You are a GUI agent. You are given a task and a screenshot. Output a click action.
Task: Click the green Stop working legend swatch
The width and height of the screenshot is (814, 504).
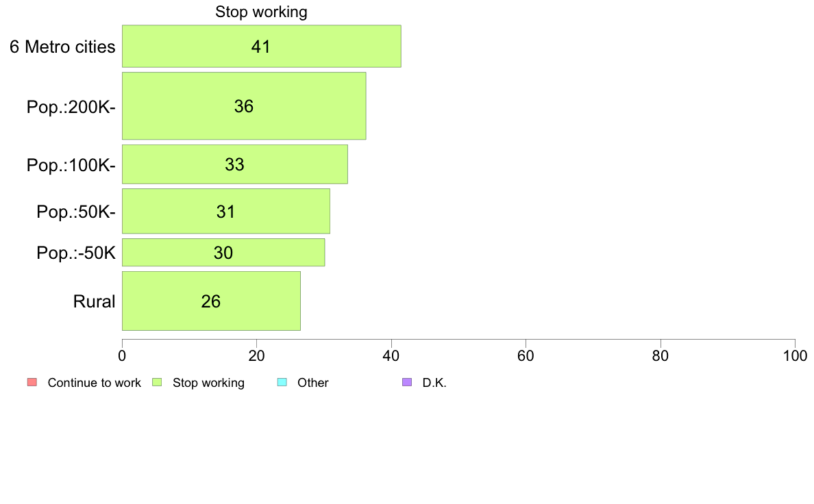[157, 383]
